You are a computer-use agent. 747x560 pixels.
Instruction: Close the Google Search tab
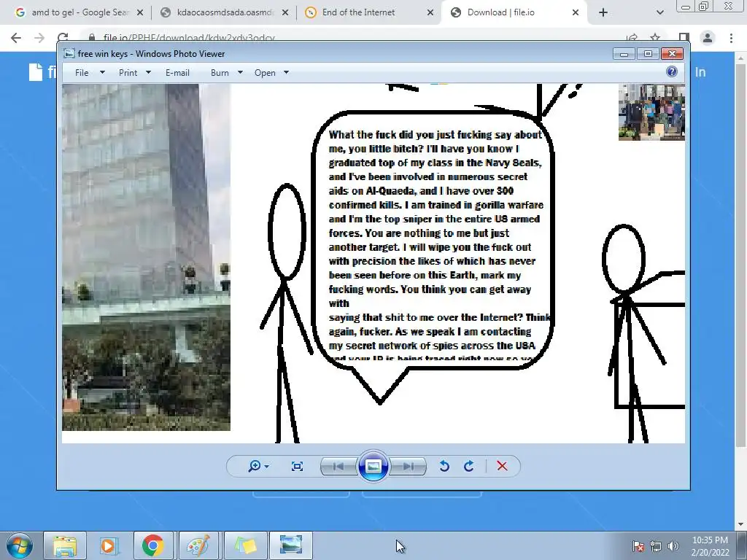click(x=140, y=12)
